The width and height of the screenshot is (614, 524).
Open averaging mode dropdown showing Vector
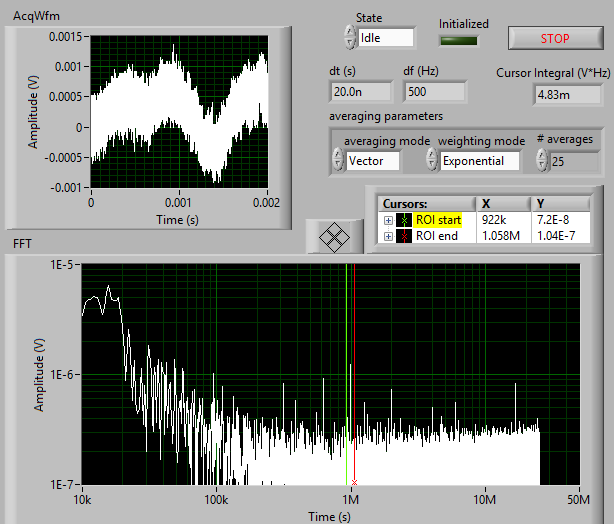coord(372,160)
